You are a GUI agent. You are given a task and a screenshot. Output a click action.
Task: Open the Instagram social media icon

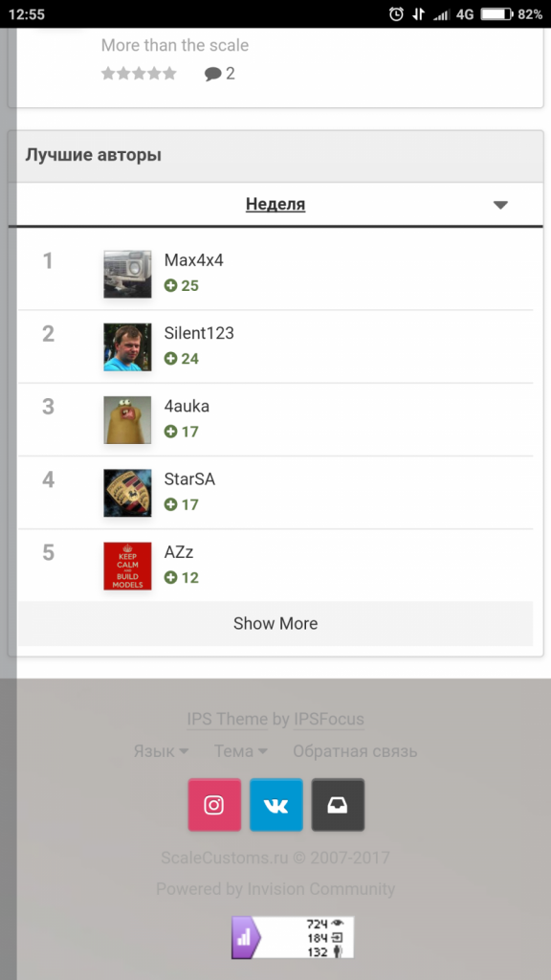[x=213, y=805]
